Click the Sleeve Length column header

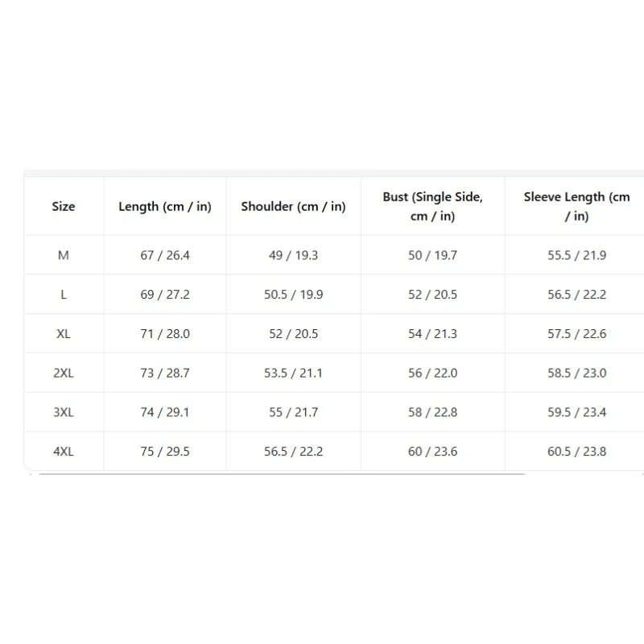pos(575,206)
